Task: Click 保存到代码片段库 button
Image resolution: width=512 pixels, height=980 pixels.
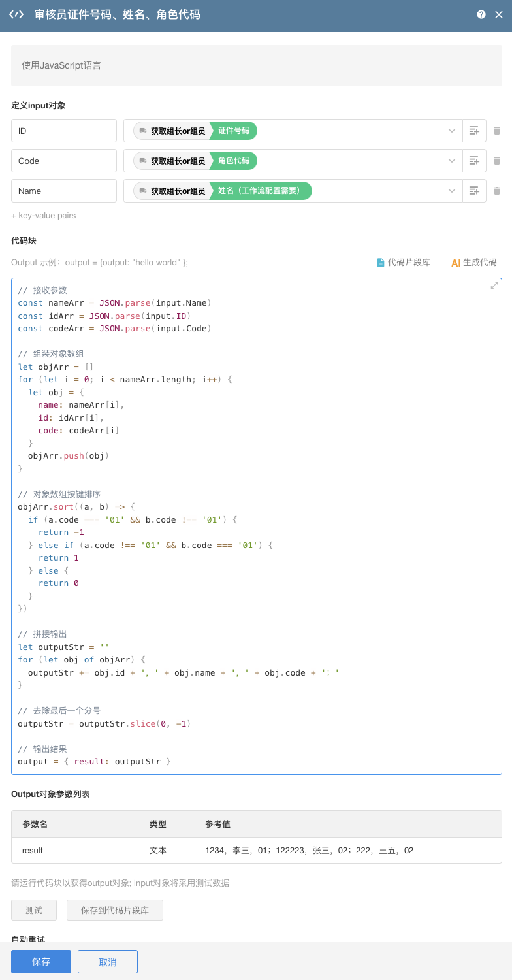Action: [115, 910]
